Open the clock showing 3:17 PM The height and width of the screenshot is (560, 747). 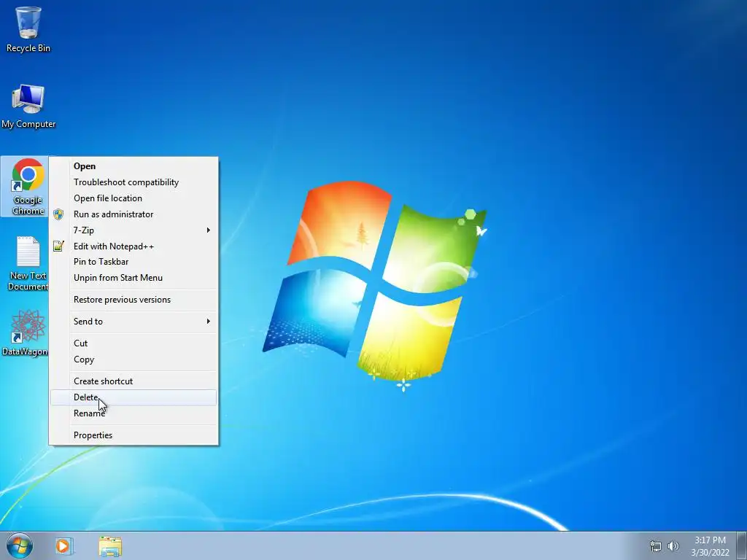click(710, 546)
